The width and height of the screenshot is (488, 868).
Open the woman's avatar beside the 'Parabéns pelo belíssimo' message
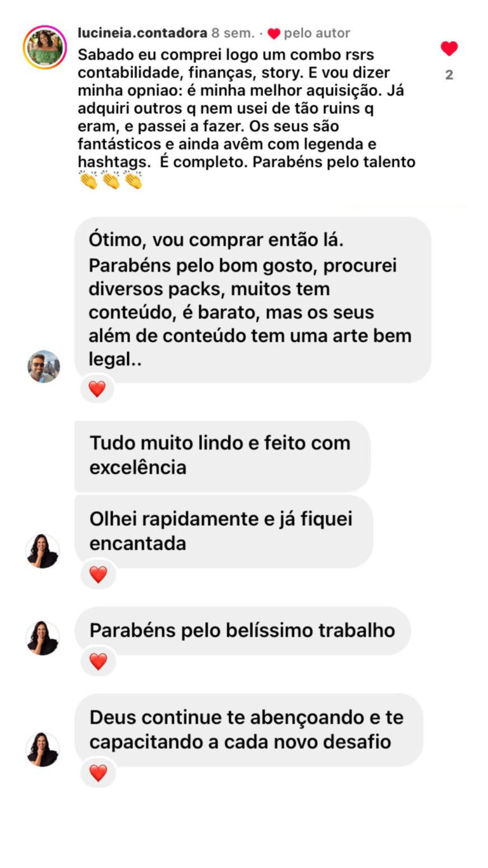point(43,638)
